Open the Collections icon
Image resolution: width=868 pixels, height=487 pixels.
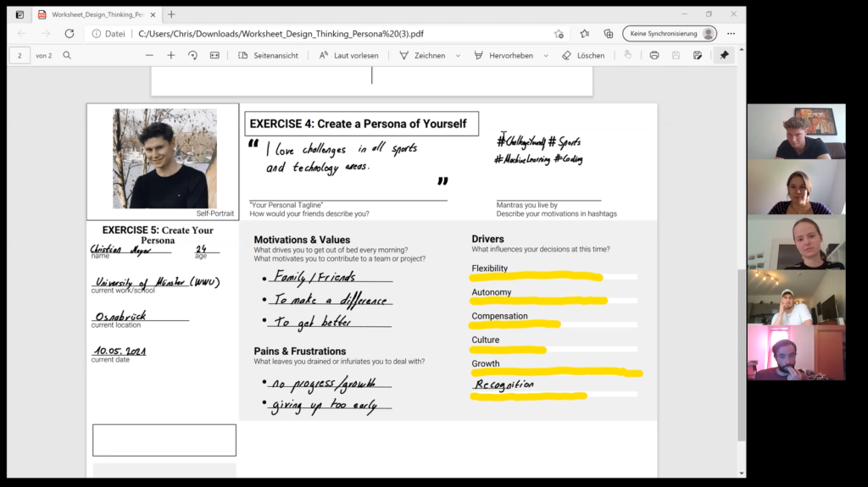(609, 34)
